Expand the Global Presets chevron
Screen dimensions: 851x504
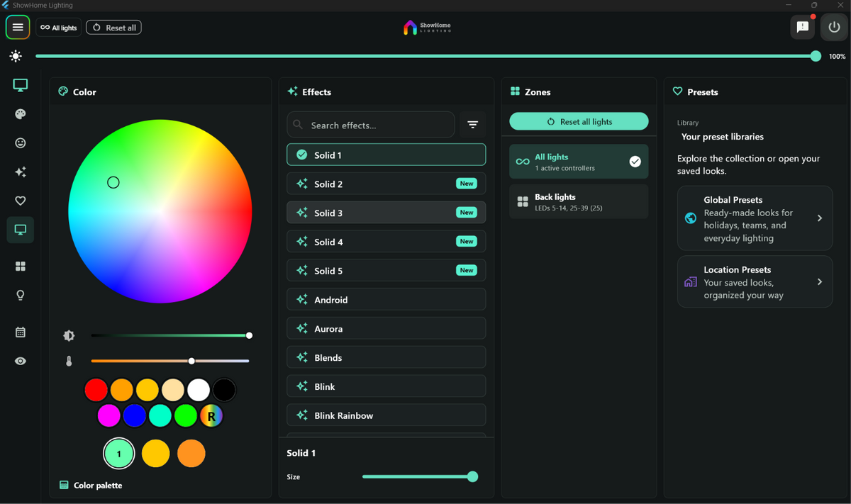coord(820,218)
